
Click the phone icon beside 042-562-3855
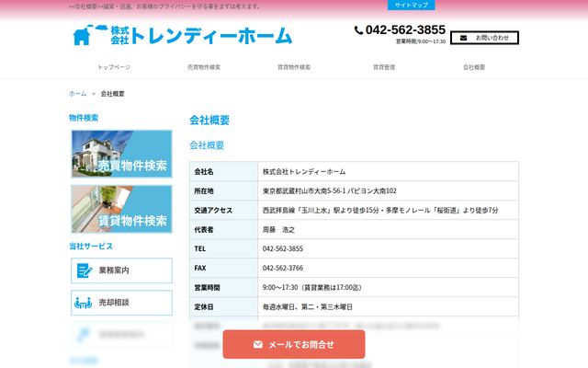358,30
